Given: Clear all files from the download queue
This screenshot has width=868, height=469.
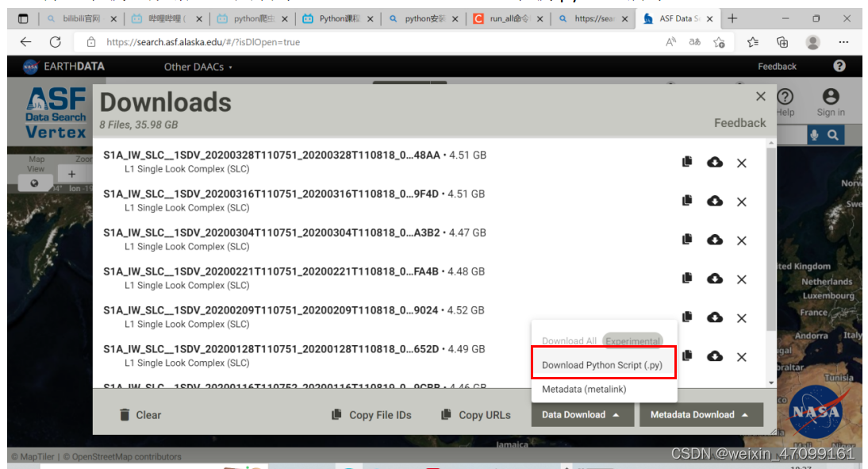Looking at the screenshot, I should pos(140,415).
